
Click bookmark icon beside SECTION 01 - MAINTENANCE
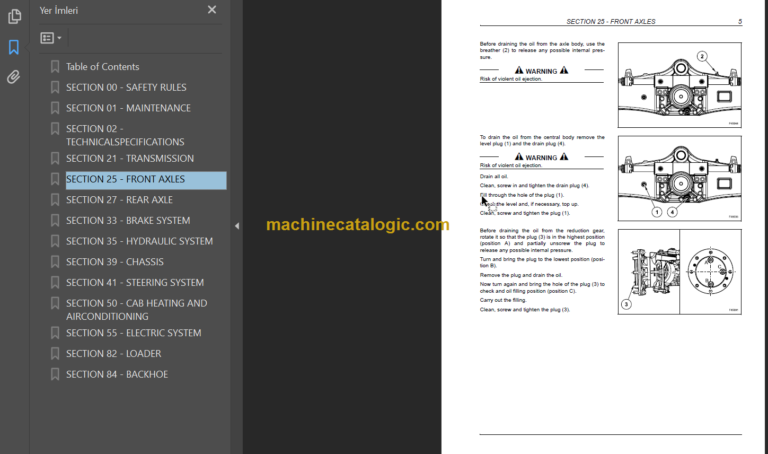click(55, 108)
